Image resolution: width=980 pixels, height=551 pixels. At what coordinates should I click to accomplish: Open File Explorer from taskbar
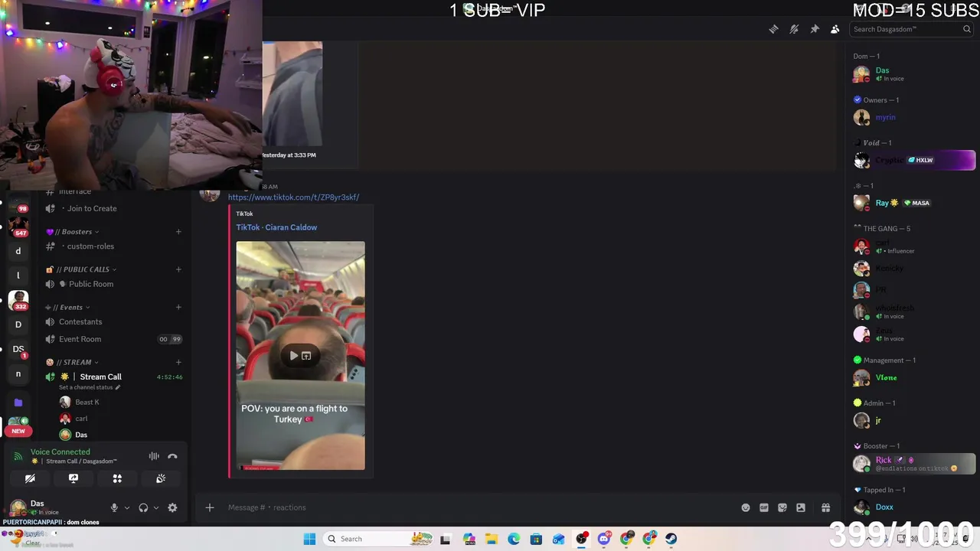492,539
